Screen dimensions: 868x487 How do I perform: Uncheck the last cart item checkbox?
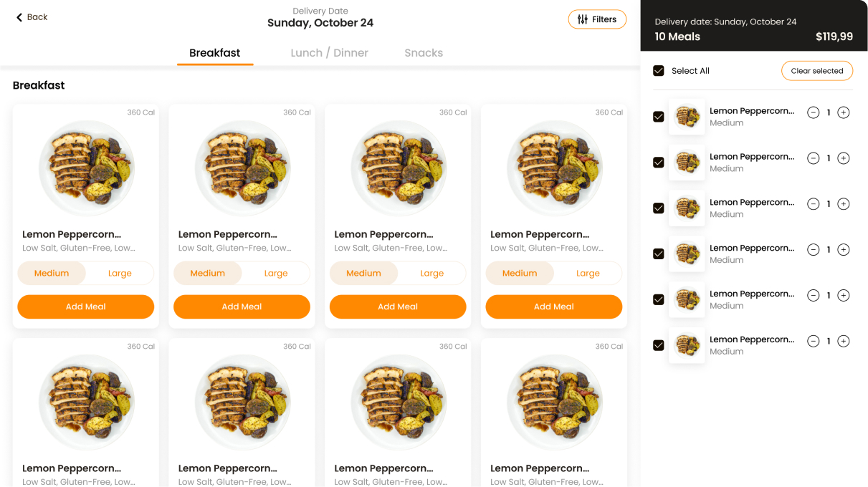click(659, 345)
